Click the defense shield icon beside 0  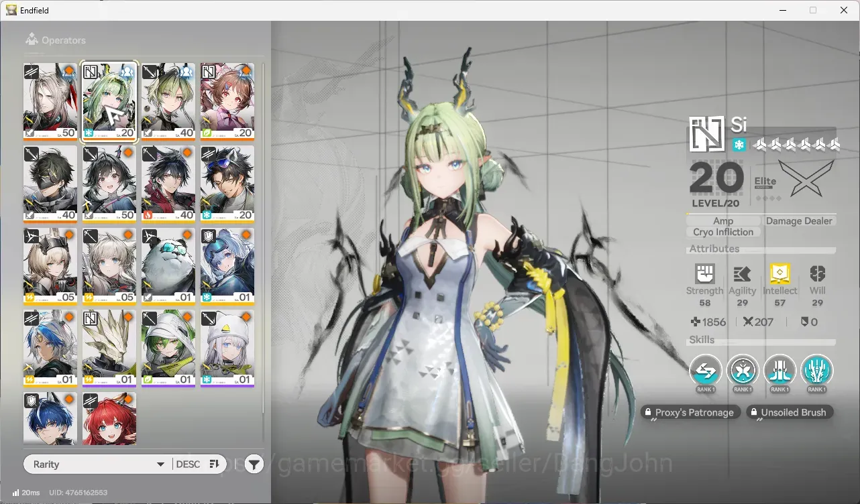click(804, 322)
